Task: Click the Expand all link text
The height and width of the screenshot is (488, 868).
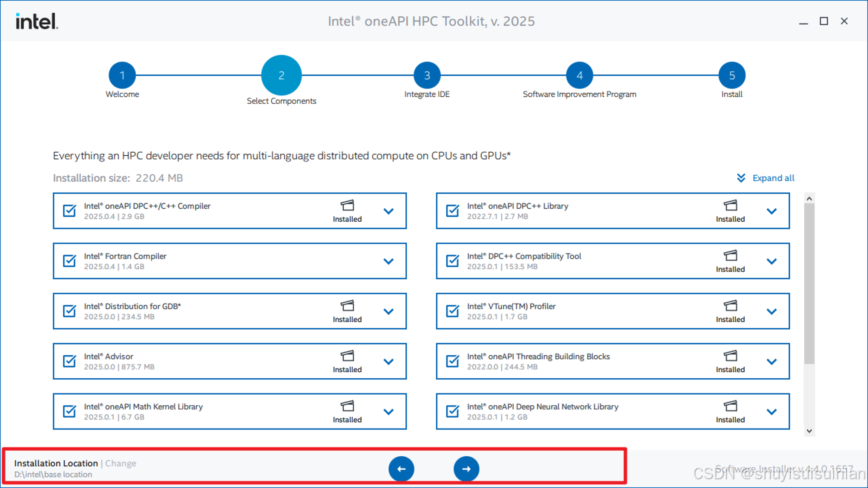Action: 773,178
